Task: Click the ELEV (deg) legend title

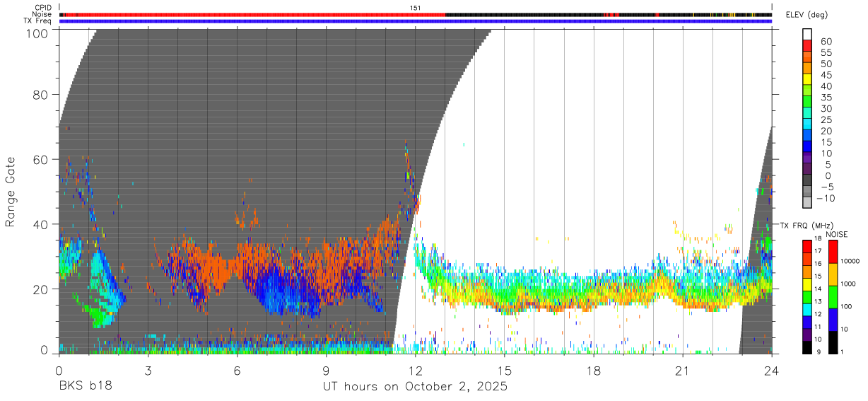Action: click(806, 14)
